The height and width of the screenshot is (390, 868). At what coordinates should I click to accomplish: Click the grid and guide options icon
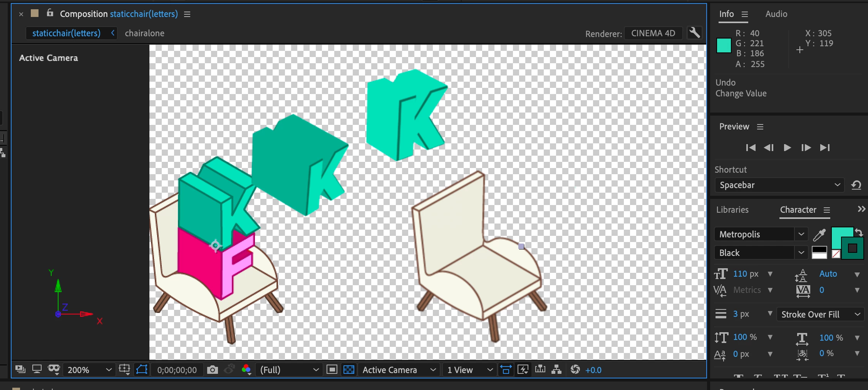124,370
